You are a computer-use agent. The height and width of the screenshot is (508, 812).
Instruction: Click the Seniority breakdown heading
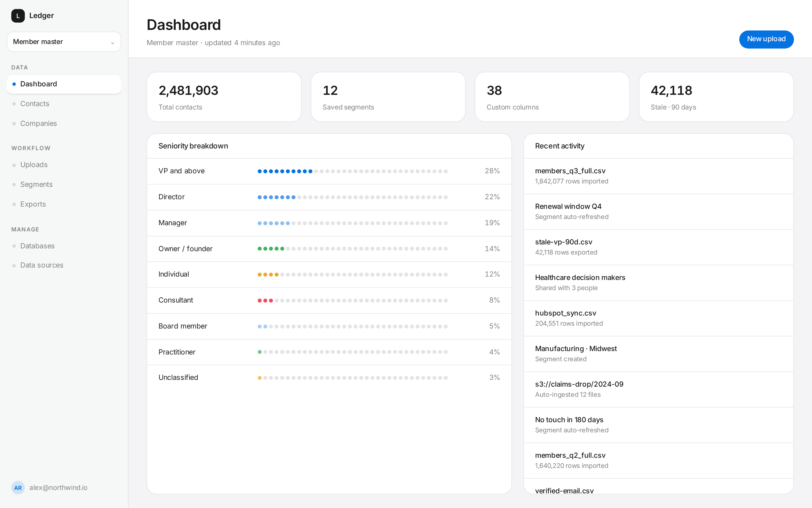pyautogui.click(x=193, y=146)
